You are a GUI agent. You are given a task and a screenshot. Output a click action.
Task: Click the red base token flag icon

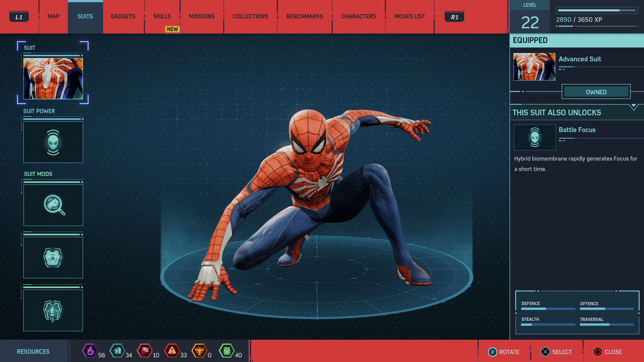coord(145,350)
